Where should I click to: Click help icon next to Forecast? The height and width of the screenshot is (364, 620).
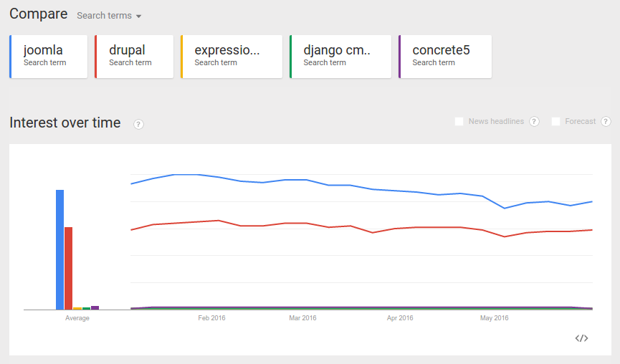[x=606, y=122]
